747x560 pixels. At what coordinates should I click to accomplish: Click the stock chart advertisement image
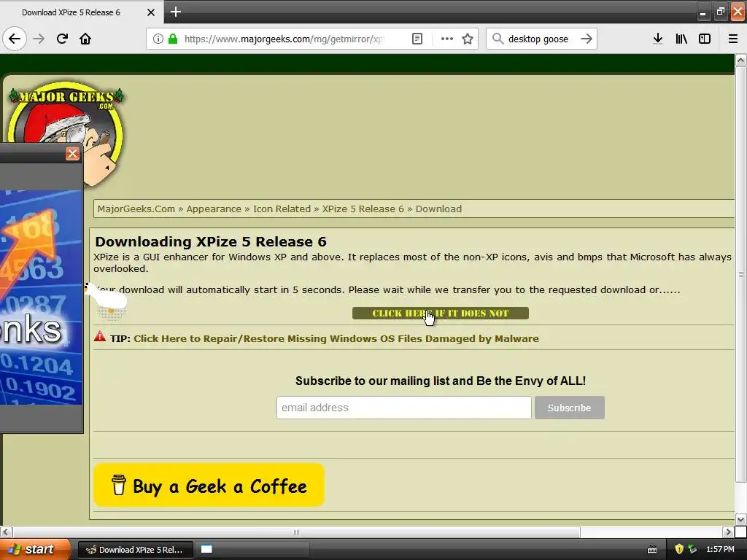41,297
